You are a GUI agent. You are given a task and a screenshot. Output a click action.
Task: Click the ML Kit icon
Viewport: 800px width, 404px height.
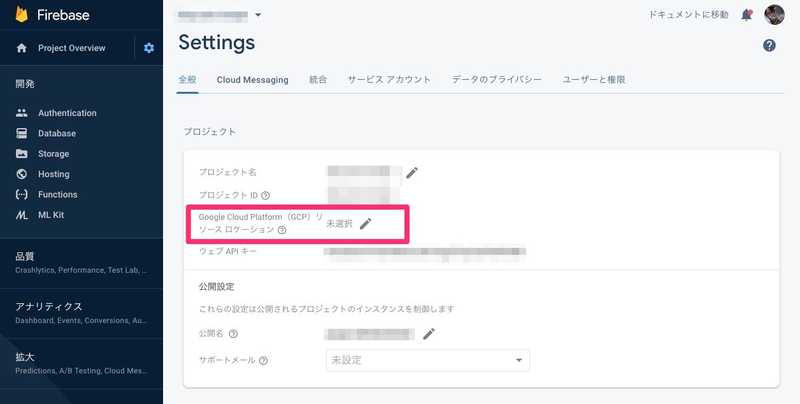tap(21, 215)
